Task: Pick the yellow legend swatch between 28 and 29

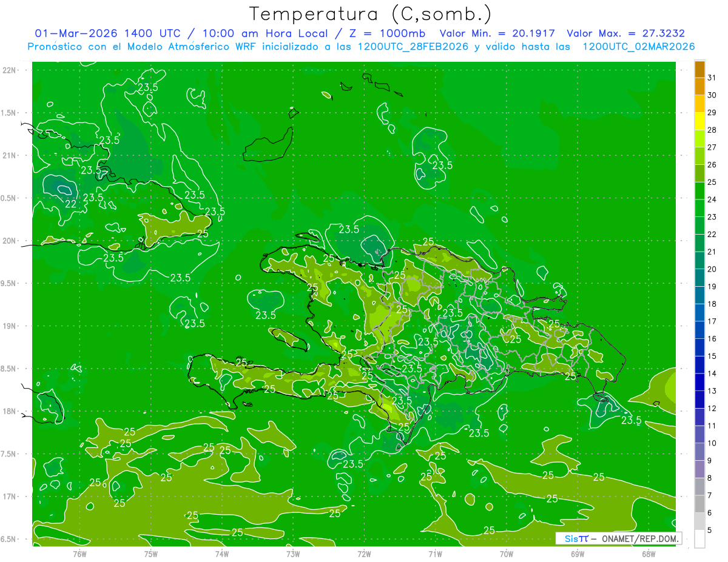Action: coord(699,121)
